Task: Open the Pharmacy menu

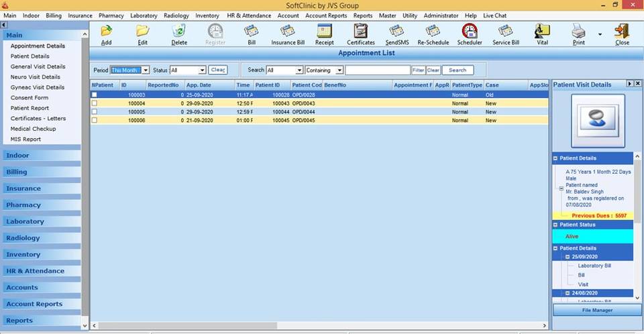Action: pos(111,15)
